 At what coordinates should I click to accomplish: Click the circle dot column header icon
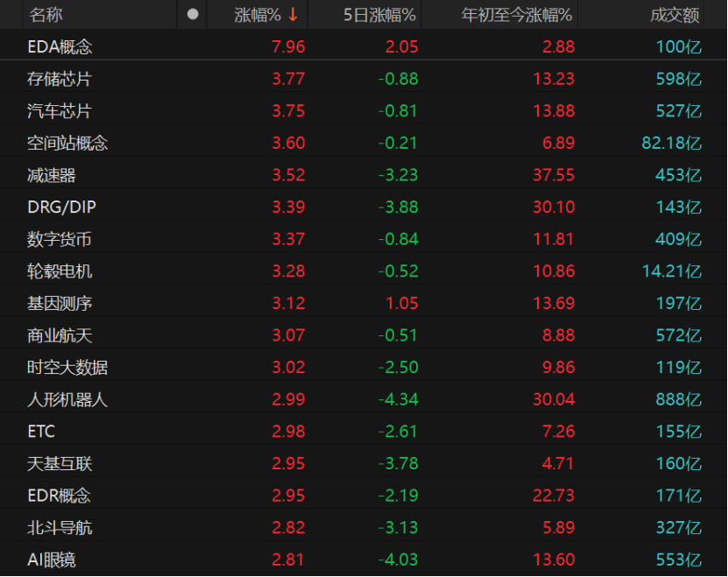click(x=193, y=15)
